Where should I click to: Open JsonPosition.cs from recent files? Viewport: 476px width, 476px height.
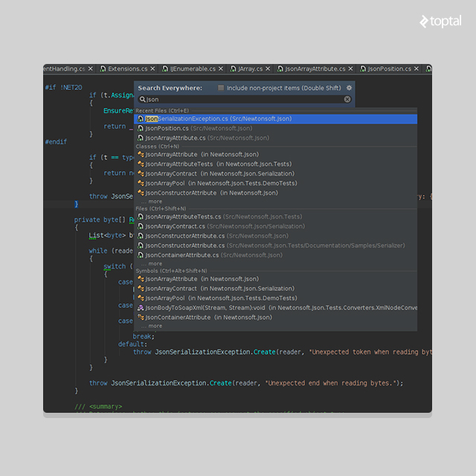276,129
